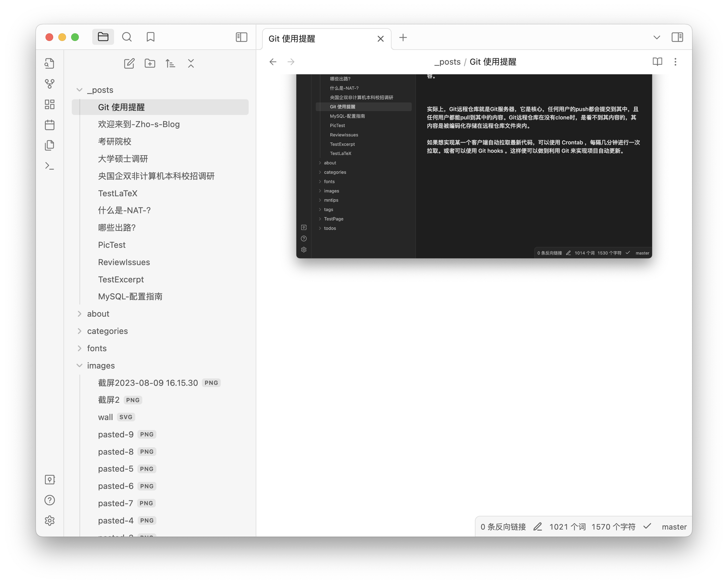Create a new folder with folder-plus icon

coord(150,63)
